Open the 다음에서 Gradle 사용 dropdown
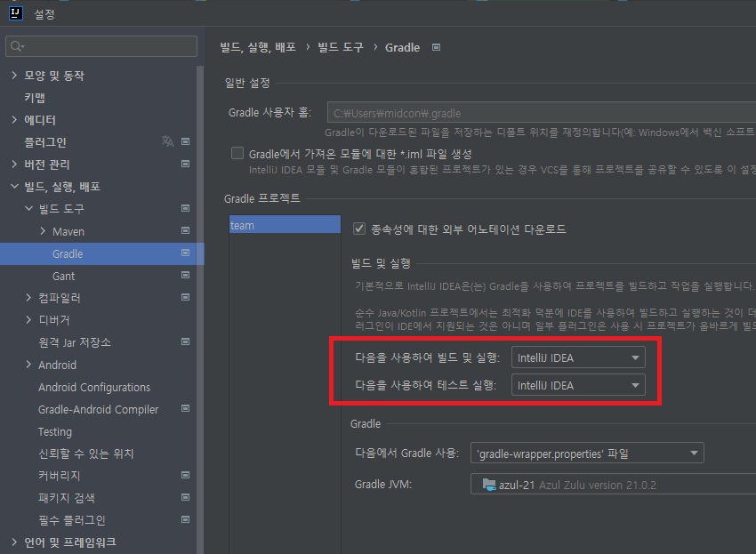 (587, 453)
